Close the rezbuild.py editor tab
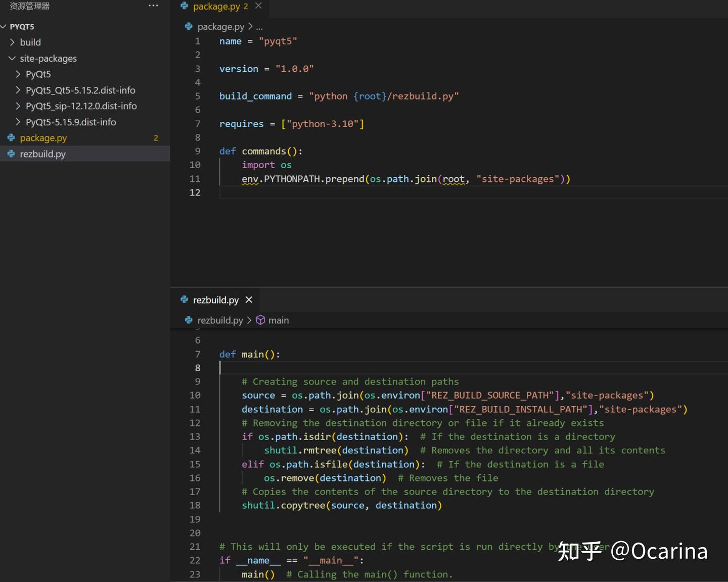728x582 pixels. 249,300
